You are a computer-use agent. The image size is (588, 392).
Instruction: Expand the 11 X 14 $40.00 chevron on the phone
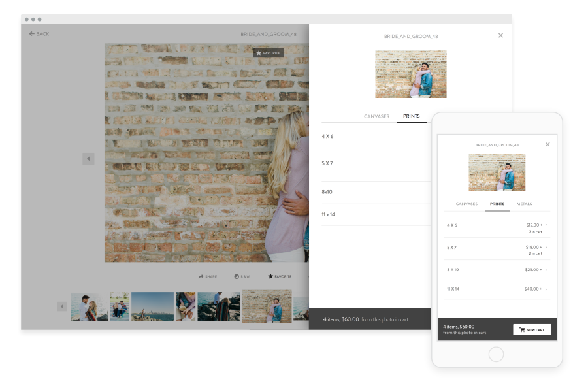coord(546,289)
